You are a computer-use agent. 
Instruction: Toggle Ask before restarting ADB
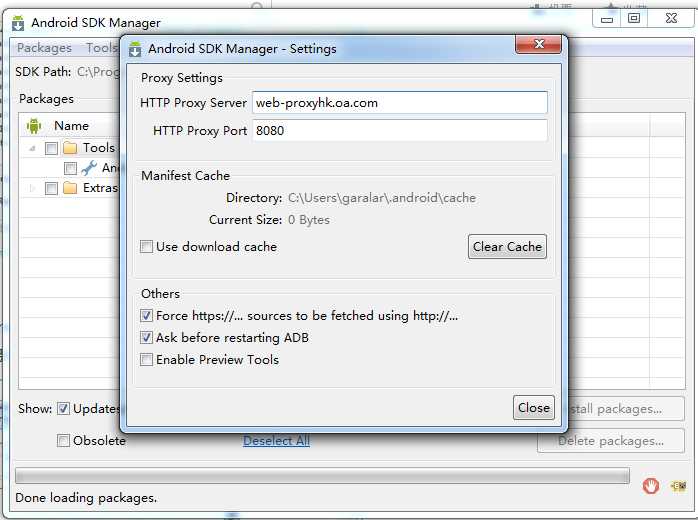click(x=146, y=337)
